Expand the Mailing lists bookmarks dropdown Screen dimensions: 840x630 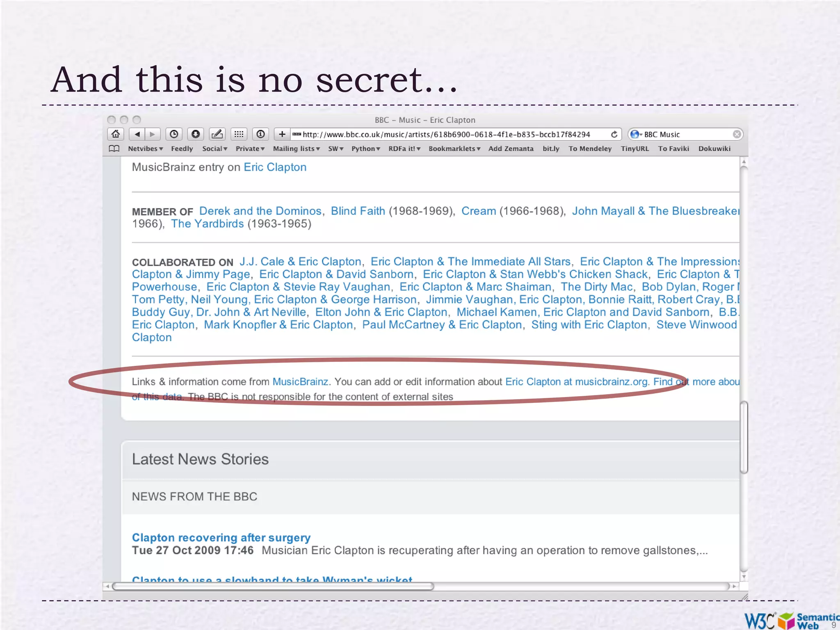point(296,148)
